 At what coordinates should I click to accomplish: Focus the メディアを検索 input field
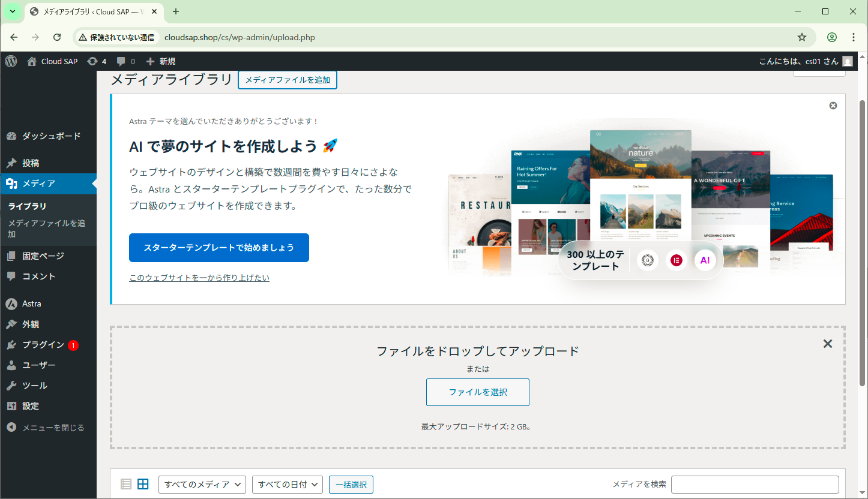(x=755, y=485)
